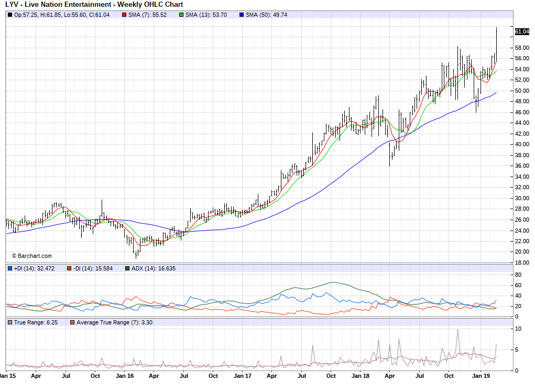The height and width of the screenshot is (392, 535).
Task: Click the black OHLC legend color square
Action: (x=10, y=15)
